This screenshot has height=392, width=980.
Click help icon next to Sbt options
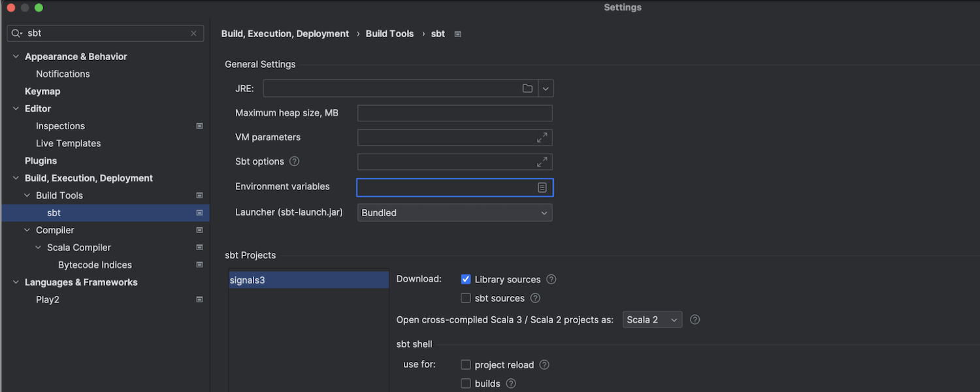coord(294,161)
